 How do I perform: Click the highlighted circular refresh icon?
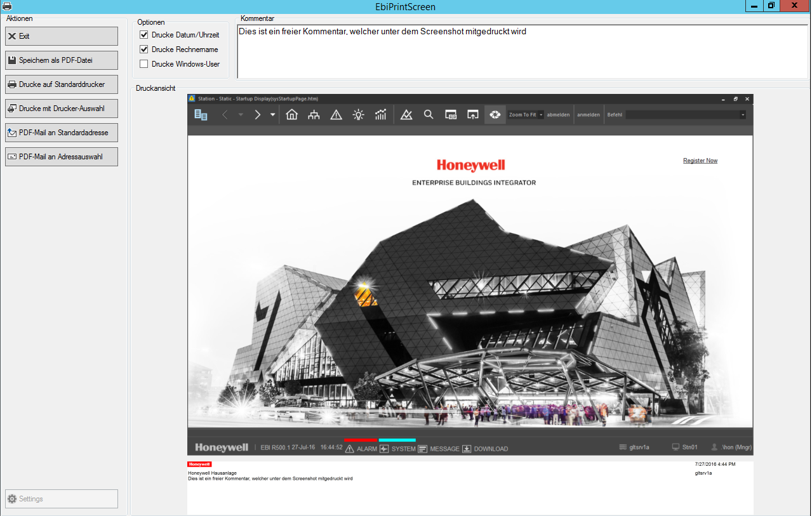click(495, 115)
